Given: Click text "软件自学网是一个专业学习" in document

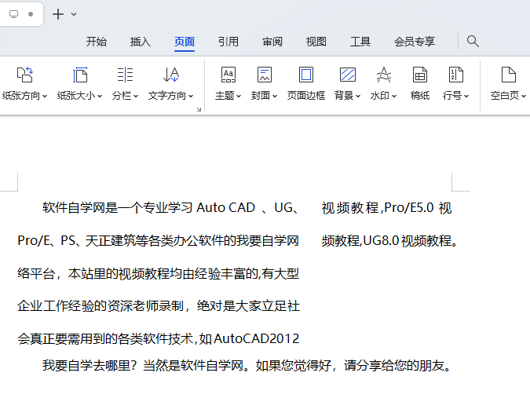Looking at the screenshot, I should click(117, 207).
